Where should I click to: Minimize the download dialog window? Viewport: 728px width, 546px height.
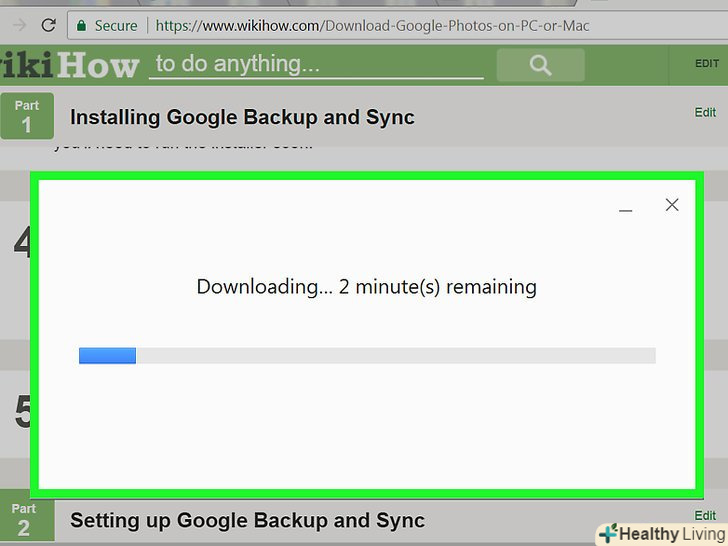pyautogui.click(x=626, y=206)
